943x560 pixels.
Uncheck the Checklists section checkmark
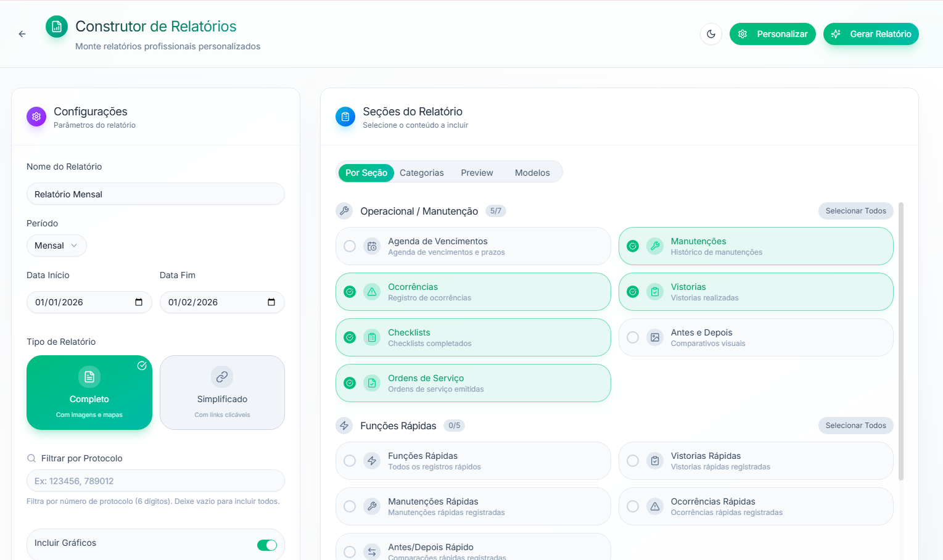point(350,337)
